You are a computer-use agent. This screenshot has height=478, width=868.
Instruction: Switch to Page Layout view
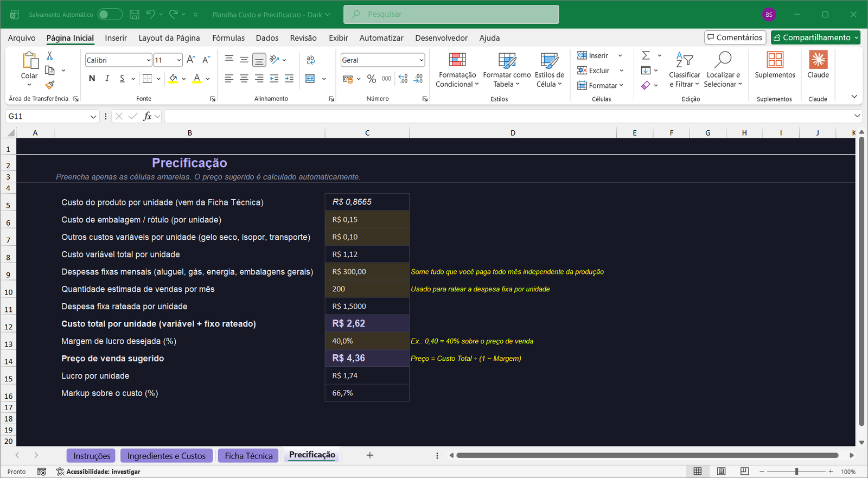point(722,471)
